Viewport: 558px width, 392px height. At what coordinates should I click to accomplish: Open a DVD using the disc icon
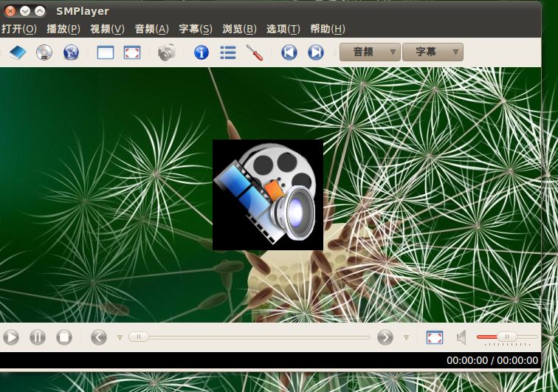(x=44, y=52)
